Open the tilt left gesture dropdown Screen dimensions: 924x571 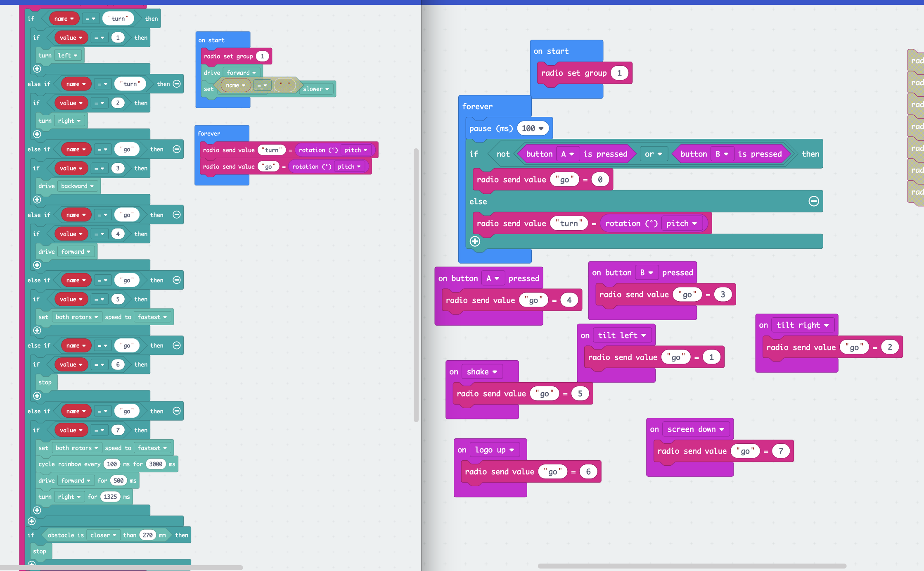tap(644, 335)
